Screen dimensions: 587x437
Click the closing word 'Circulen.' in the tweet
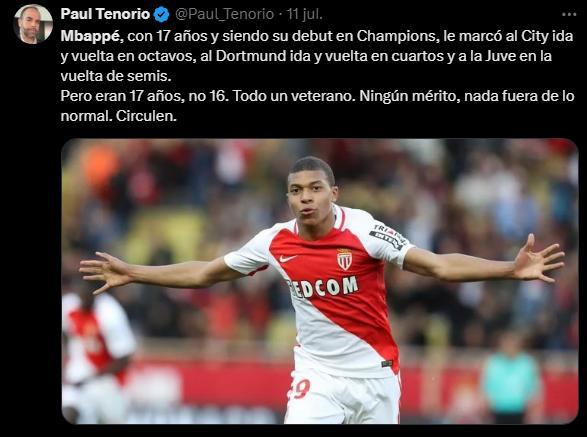pos(146,116)
